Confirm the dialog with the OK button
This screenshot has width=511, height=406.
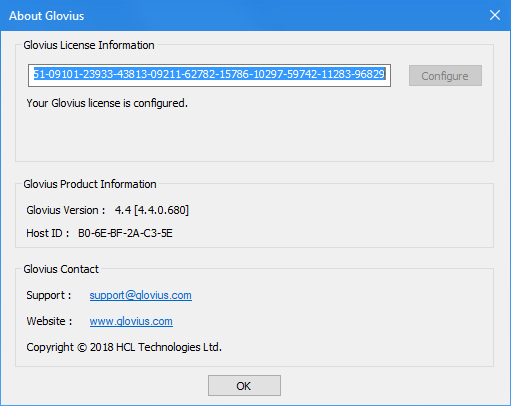[244, 386]
